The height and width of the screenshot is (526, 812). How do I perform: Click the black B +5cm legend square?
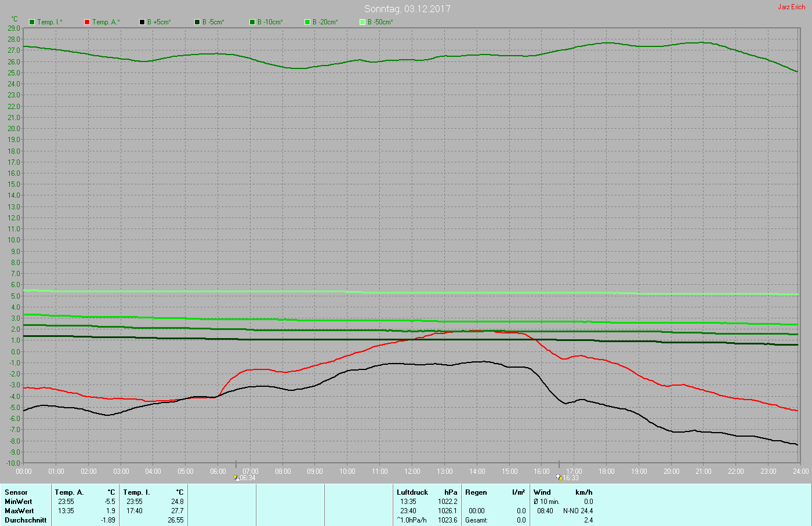(x=142, y=22)
